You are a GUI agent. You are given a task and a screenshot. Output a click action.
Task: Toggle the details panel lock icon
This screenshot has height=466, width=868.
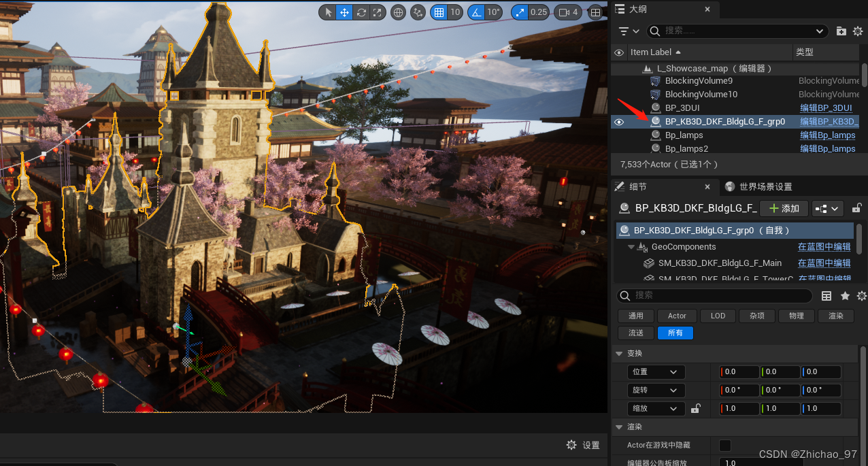[857, 208]
